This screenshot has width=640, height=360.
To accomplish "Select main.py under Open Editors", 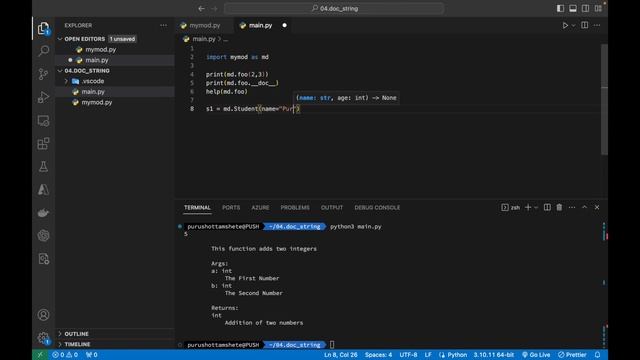I will click(x=97, y=60).
